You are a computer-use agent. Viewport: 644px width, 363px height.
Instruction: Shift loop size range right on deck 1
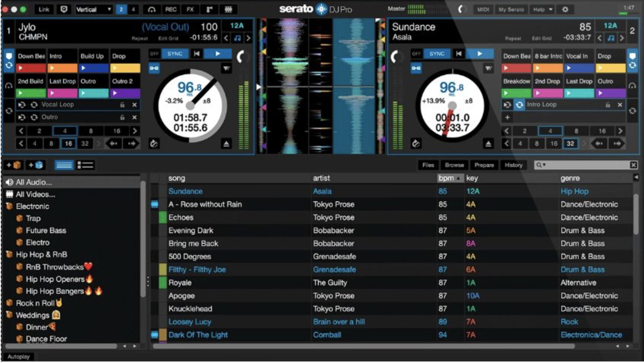click(x=134, y=131)
